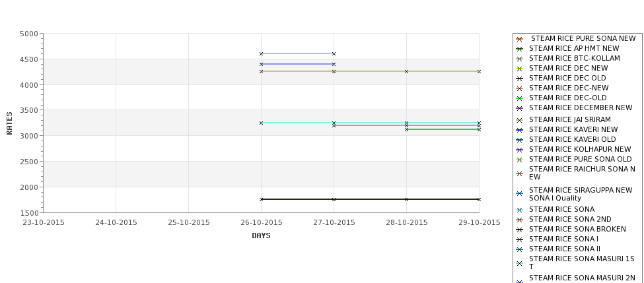Select the STEAM RICE JAI SRIRAM legend marker

pyautogui.click(x=519, y=120)
